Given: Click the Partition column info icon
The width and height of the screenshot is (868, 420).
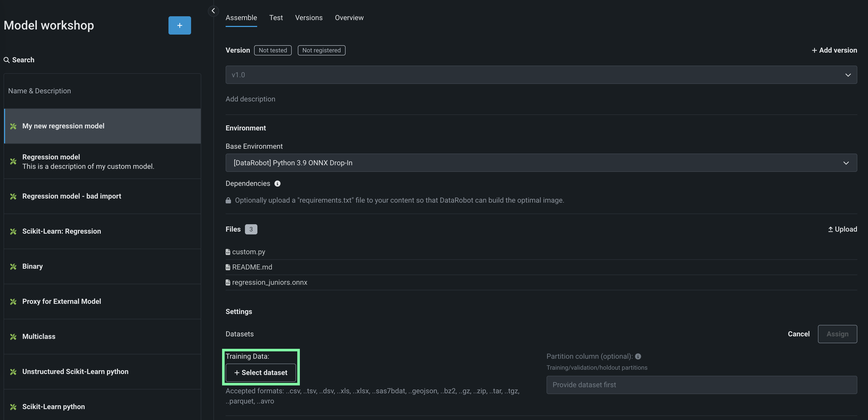Looking at the screenshot, I should (638, 356).
